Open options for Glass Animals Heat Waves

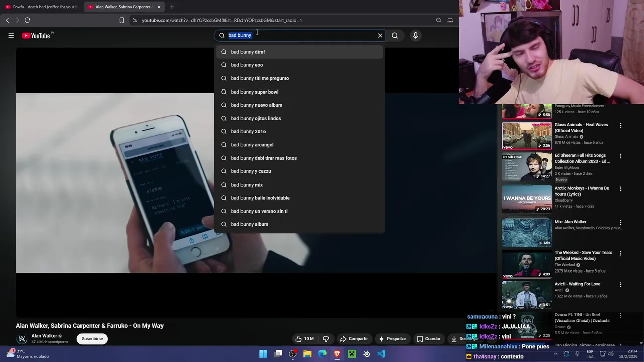[620, 125]
